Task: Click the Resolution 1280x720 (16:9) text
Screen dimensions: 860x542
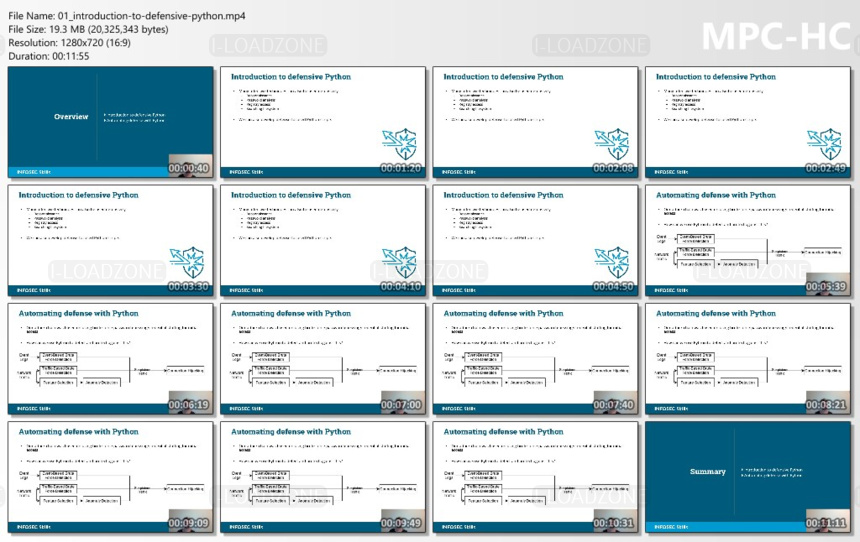Action: 69,43
